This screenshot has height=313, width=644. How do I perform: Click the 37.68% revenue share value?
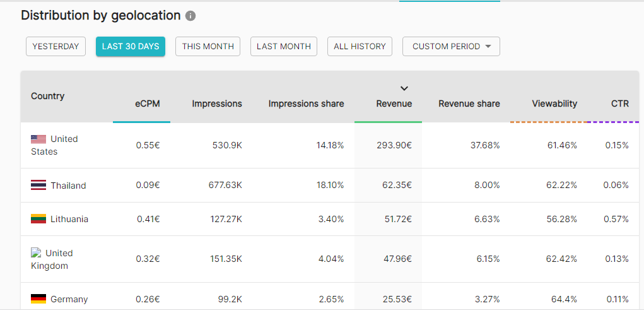coord(485,145)
